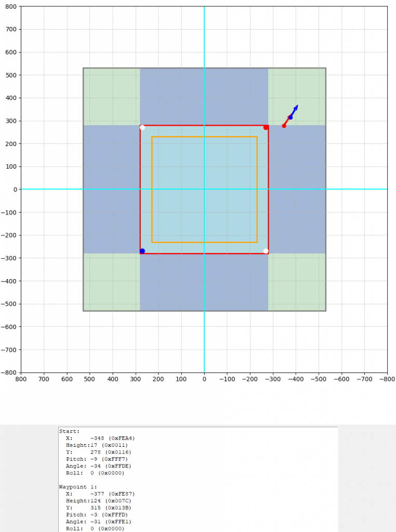Select white dot at red square's bottom-right corner

click(266, 251)
